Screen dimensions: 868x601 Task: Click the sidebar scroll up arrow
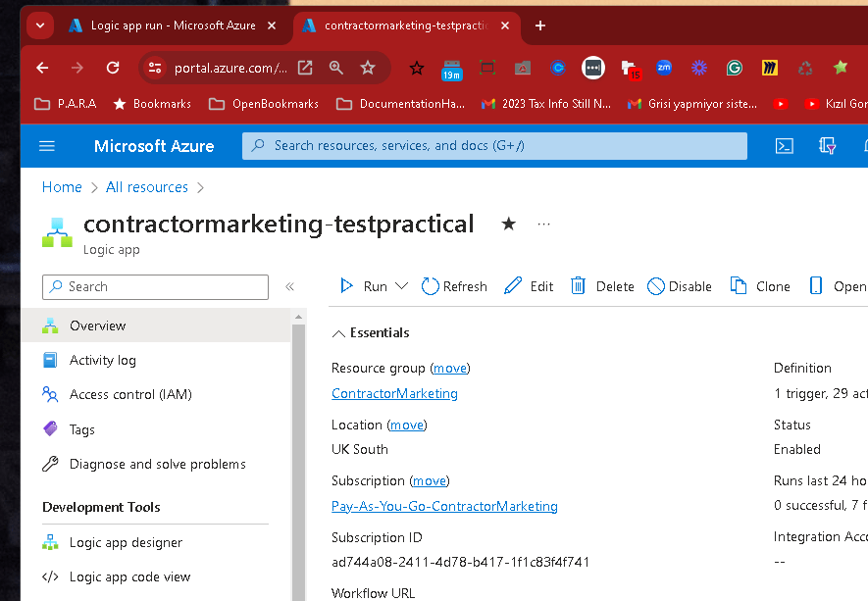[298, 317]
